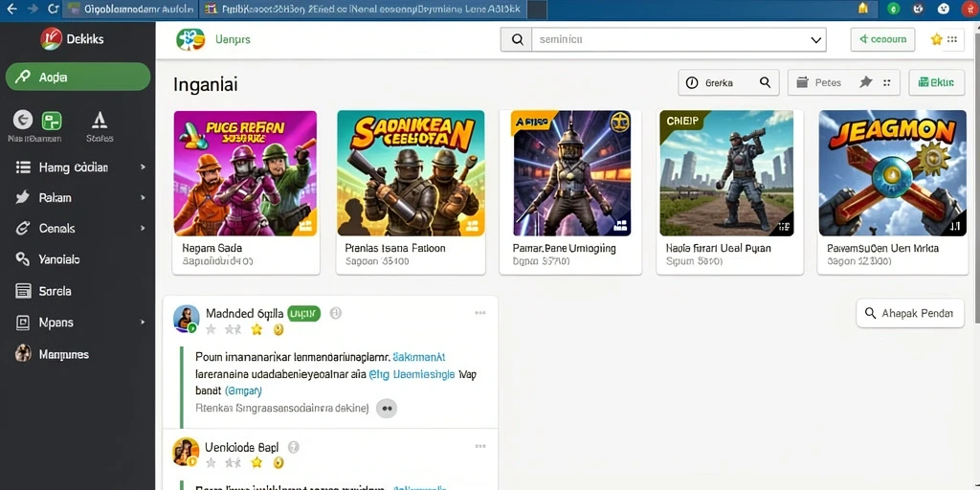Expand the Hamg cadian chevron
This screenshot has height=490, width=980.
point(143,167)
